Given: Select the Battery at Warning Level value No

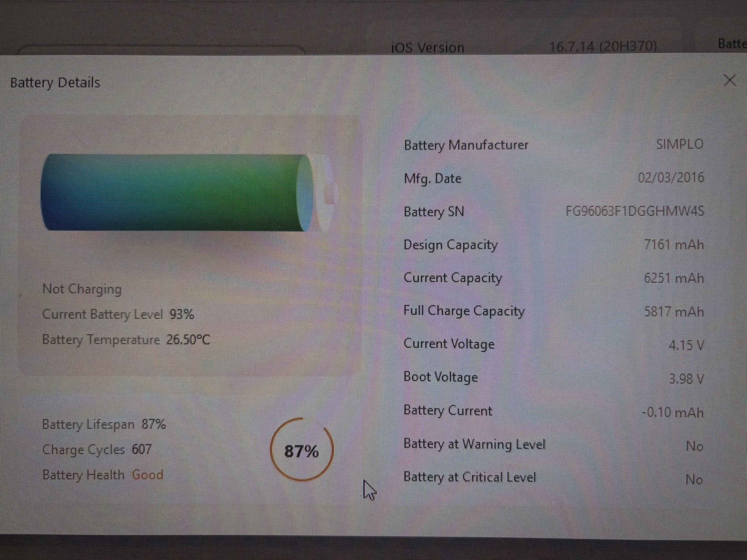Looking at the screenshot, I should click(x=694, y=446).
